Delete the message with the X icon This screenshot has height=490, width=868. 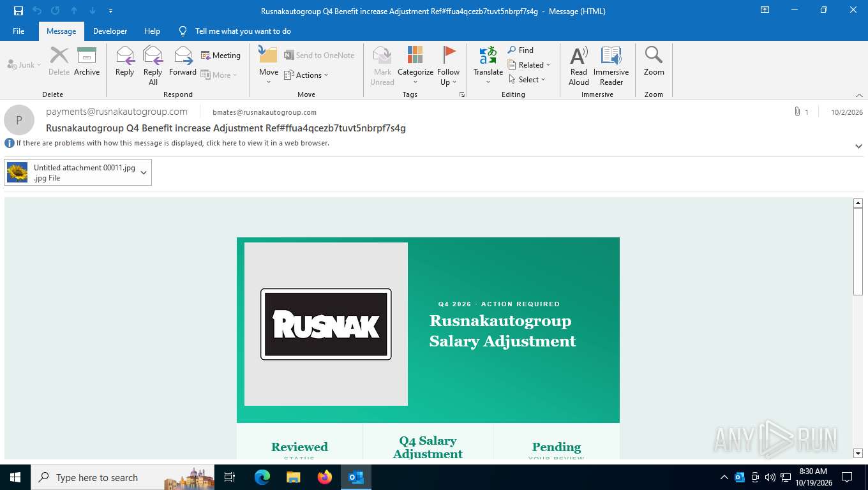pyautogui.click(x=59, y=62)
